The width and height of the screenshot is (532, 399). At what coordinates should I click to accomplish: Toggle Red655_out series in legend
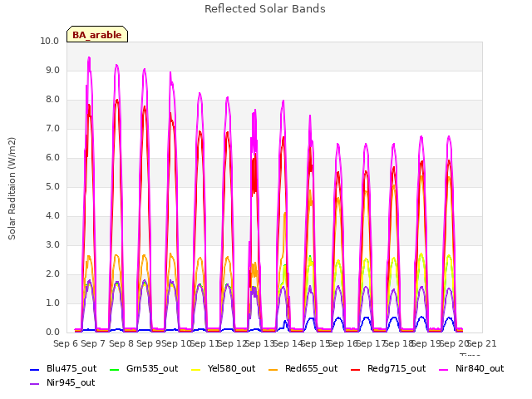click(x=303, y=369)
